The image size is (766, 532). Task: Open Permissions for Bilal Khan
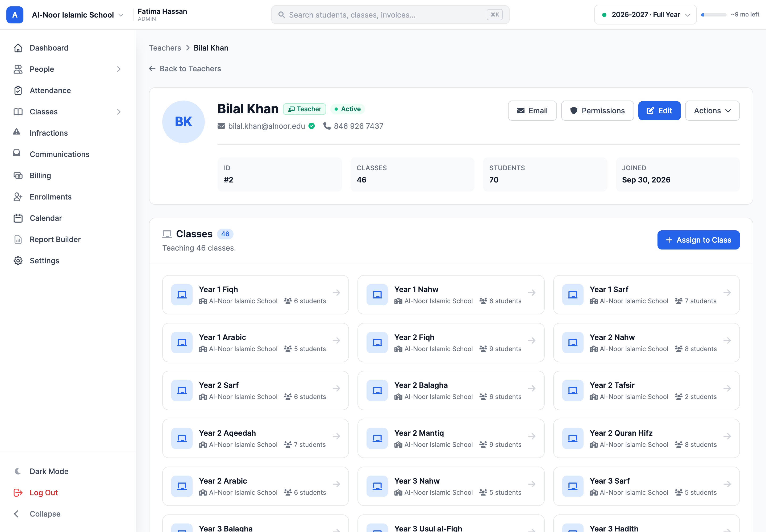tap(597, 111)
